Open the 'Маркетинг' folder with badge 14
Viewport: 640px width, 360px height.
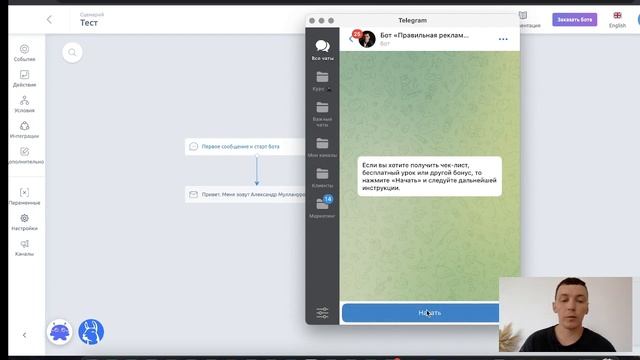[x=322, y=207]
